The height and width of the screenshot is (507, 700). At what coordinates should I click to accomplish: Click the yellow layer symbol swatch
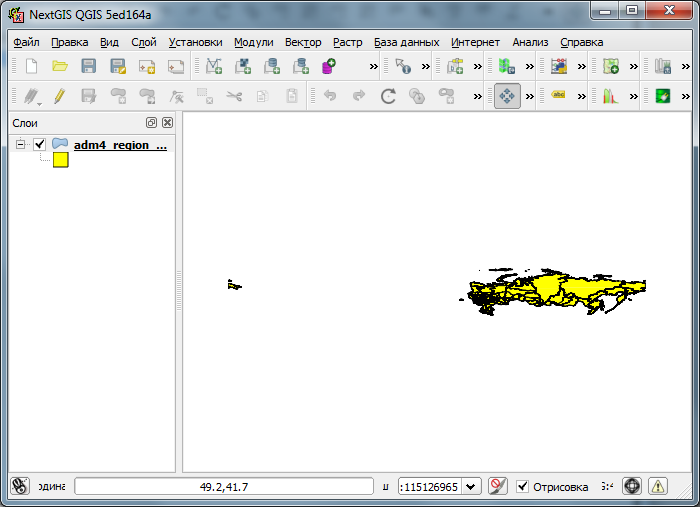coord(60,160)
